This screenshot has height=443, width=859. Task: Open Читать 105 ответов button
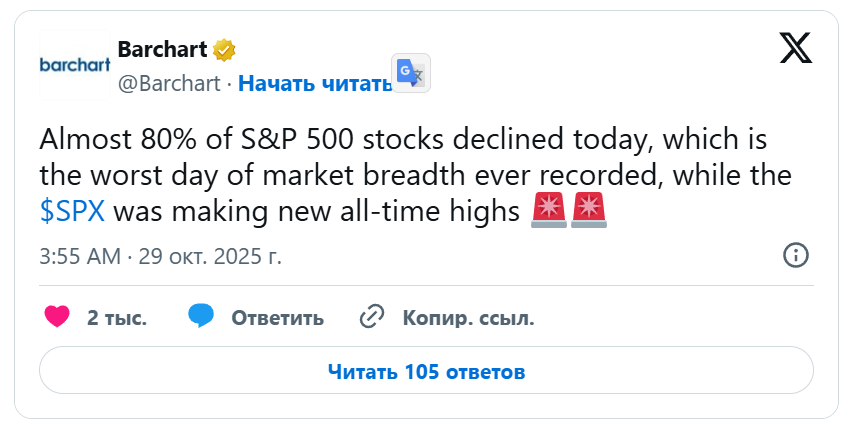426,372
